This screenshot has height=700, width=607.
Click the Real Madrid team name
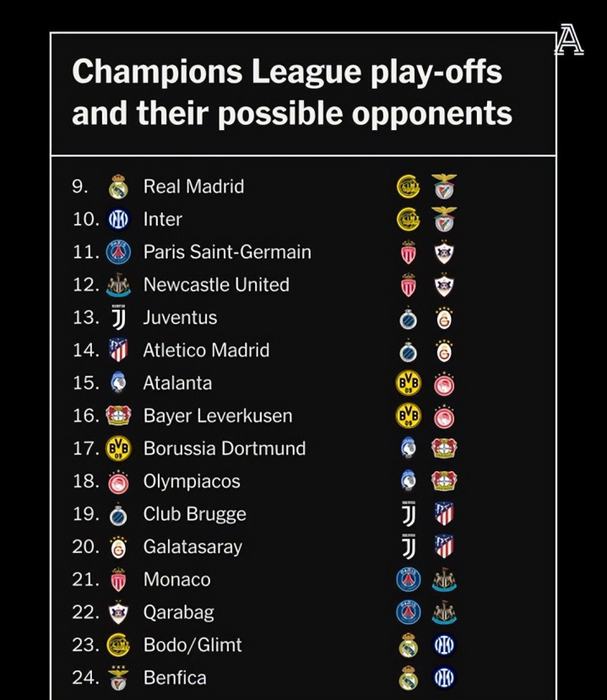[193, 187]
